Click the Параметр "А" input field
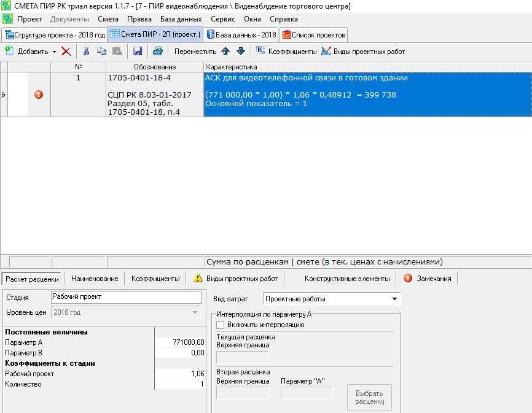The width and height of the screenshot is (532, 413). point(307,393)
